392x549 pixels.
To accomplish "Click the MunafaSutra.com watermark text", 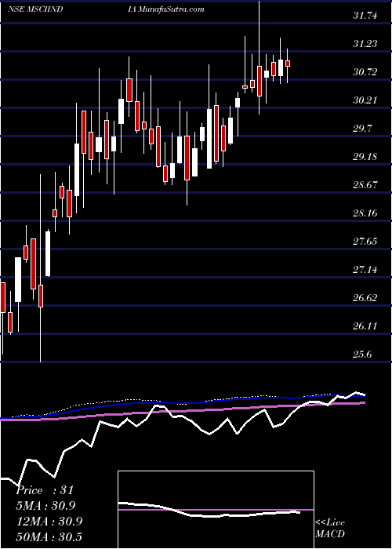I will tap(172, 9).
